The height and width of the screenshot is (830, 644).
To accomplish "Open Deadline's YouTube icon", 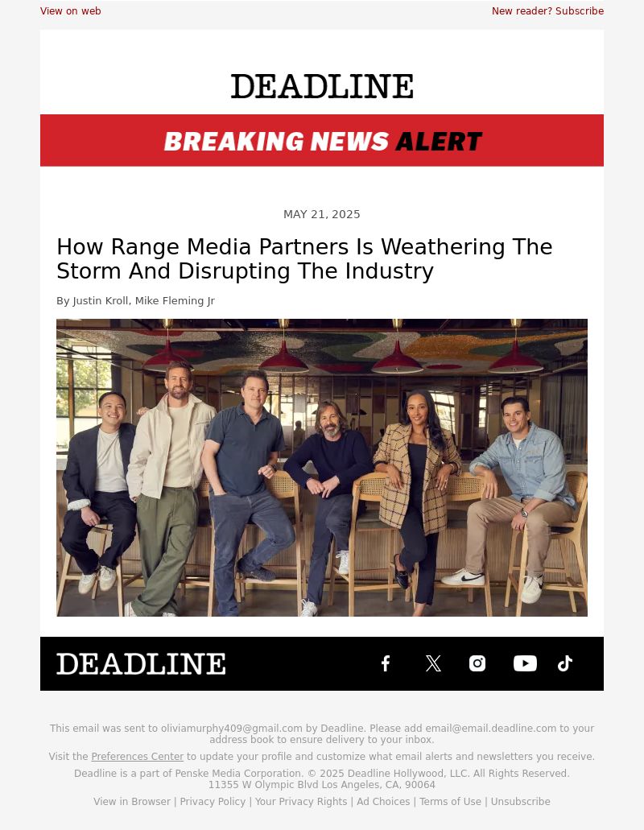I will pos(525,663).
